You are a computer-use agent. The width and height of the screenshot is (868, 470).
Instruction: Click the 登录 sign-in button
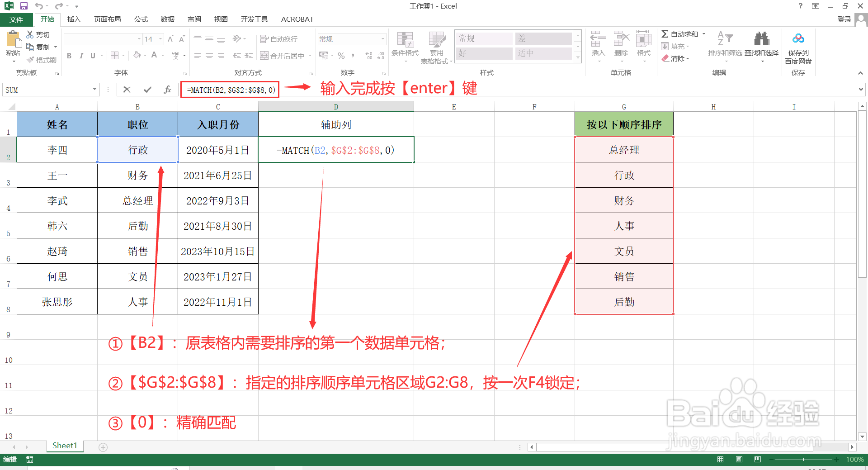coord(844,19)
